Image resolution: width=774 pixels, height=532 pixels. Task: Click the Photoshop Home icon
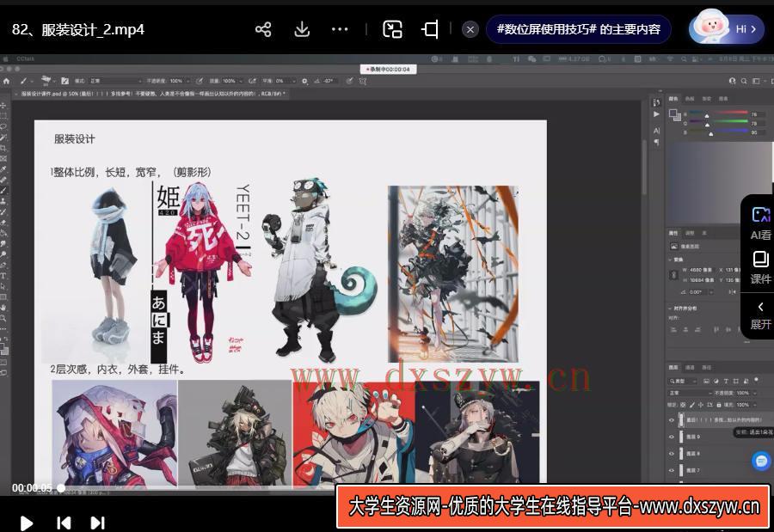click(7, 81)
